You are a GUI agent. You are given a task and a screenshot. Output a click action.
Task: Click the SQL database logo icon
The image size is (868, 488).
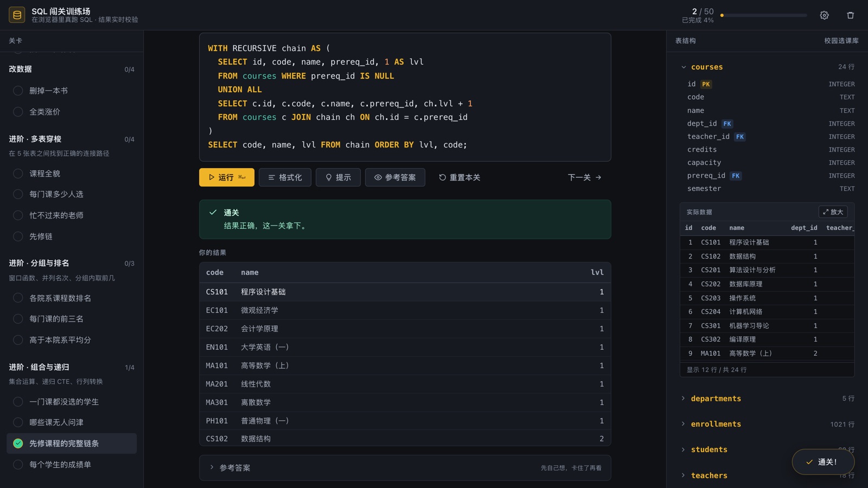point(17,15)
